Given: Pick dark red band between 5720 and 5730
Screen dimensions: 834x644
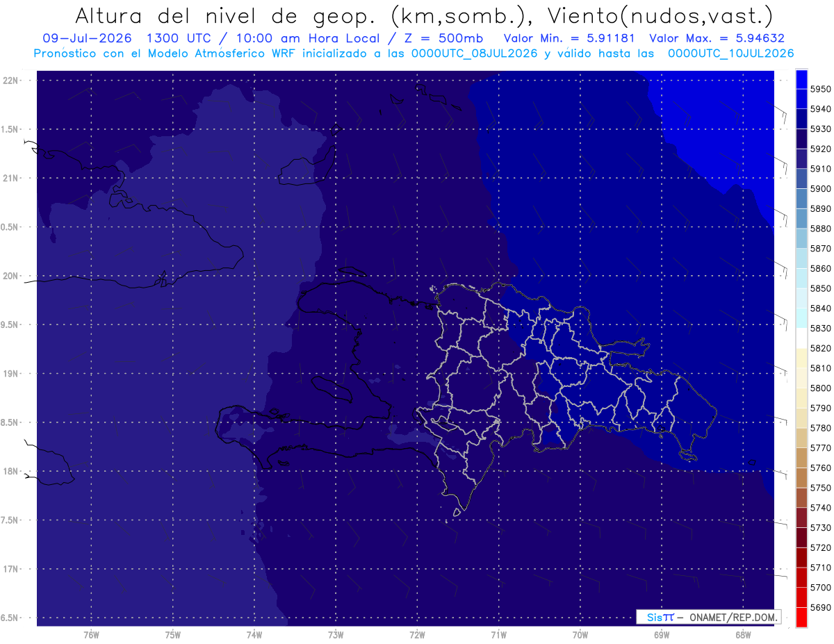Looking at the screenshot, I should pos(801,538).
